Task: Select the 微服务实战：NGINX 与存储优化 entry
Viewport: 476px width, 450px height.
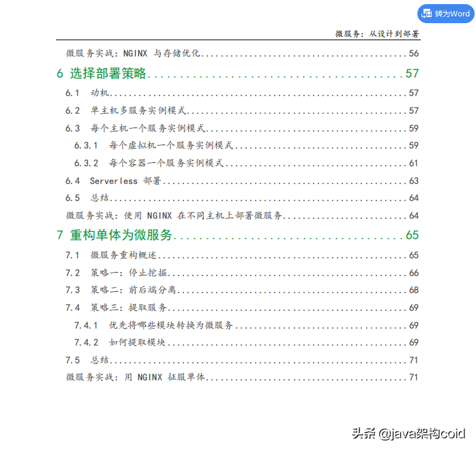Action: 242,53
